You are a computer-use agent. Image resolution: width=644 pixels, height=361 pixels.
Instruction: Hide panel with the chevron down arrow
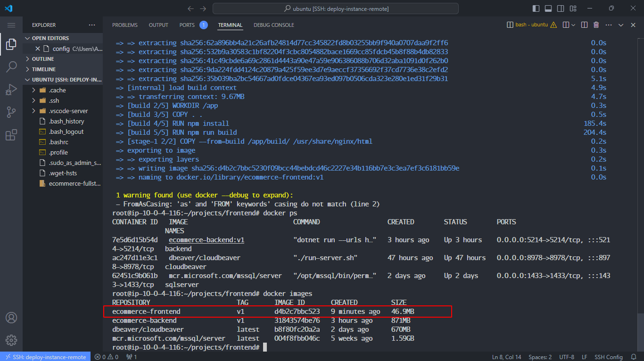621,25
